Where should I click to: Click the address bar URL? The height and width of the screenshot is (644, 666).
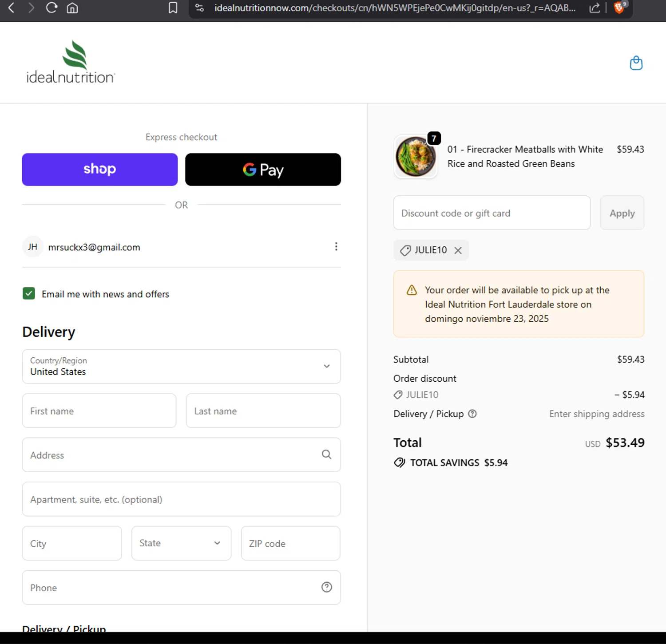click(x=395, y=8)
